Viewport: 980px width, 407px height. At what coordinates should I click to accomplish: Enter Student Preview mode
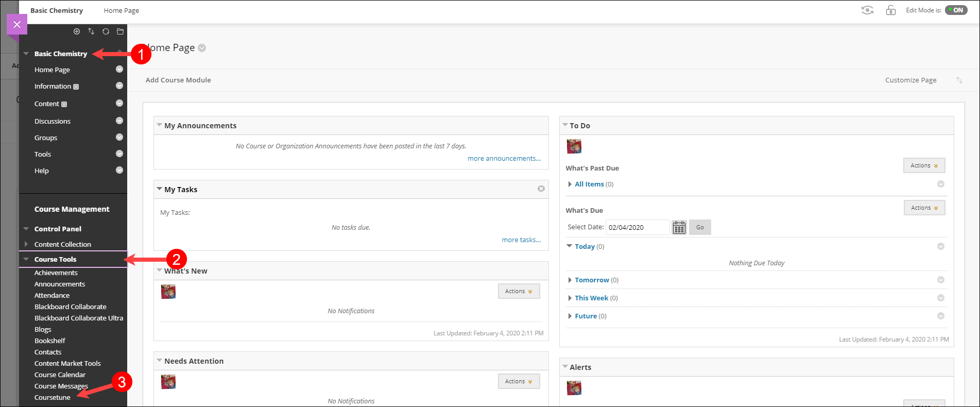[x=867, y=10]
